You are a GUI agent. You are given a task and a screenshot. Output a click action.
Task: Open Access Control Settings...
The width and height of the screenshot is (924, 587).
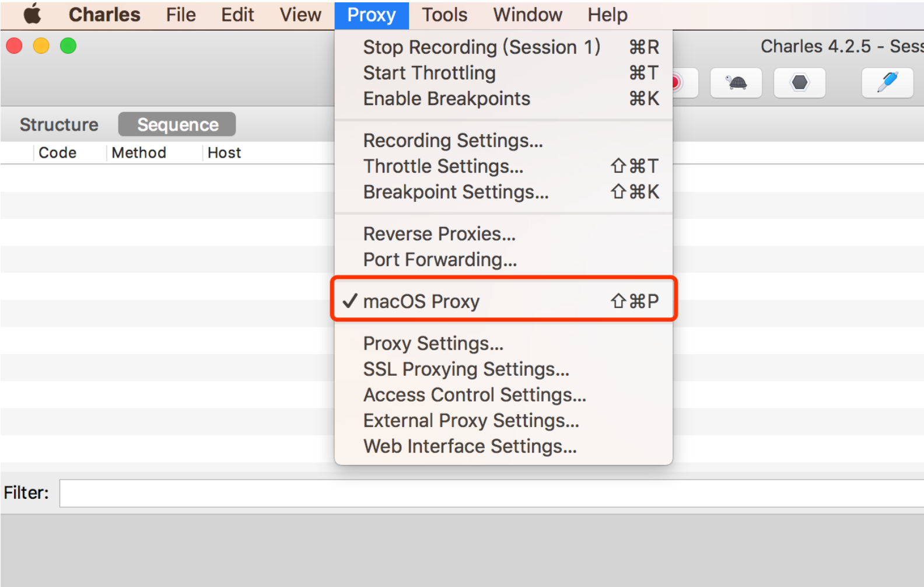(x=503, y=395)
